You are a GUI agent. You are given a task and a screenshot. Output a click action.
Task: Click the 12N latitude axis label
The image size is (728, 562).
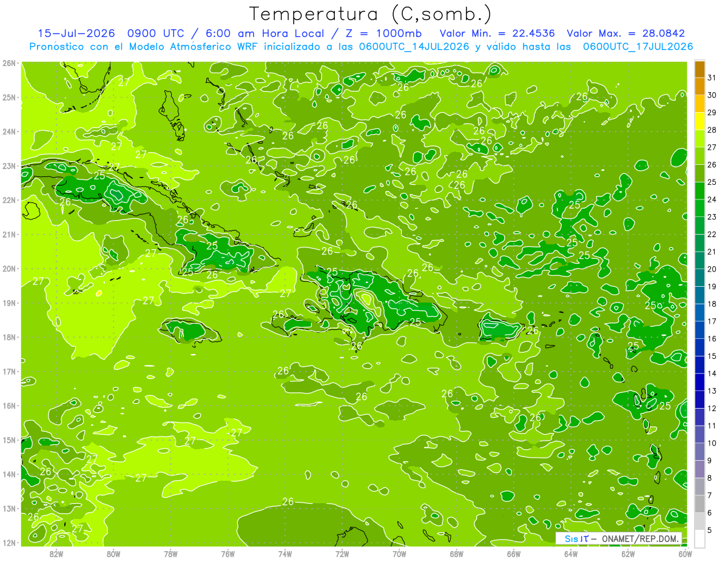pyautogui.click(x=8, y=542)
